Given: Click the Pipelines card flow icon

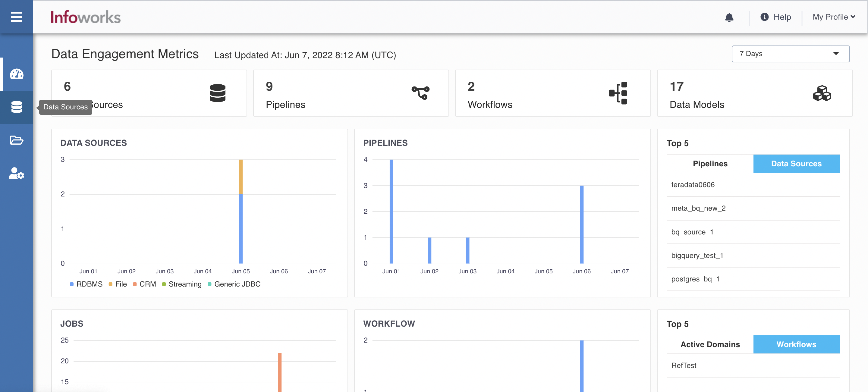Looking at the screenshot, I should pyautogui.click(x=420, y=93).
